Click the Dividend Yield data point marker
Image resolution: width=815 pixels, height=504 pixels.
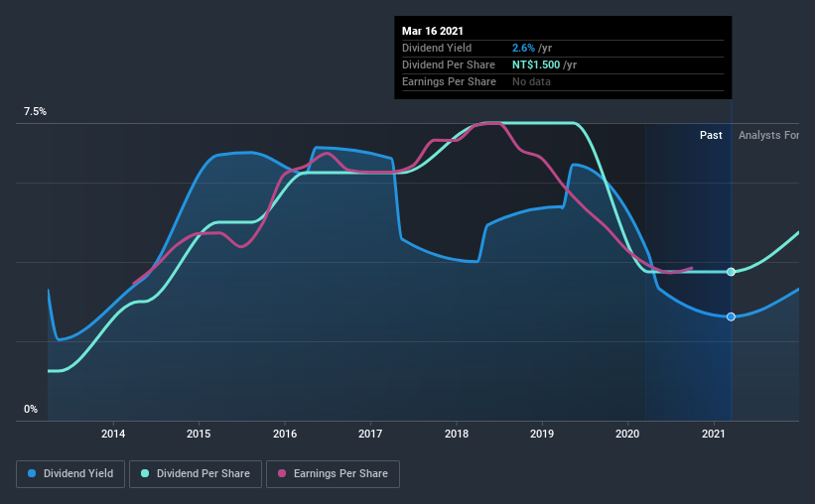pos(731,316)
